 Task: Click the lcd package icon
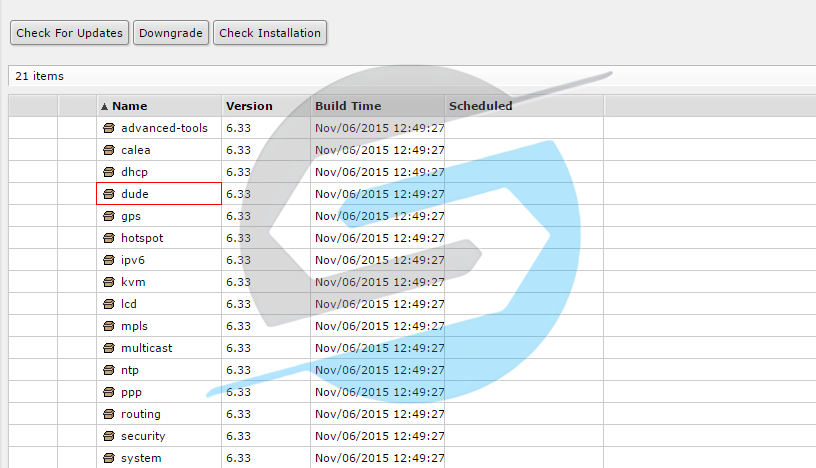coord(109,304)
